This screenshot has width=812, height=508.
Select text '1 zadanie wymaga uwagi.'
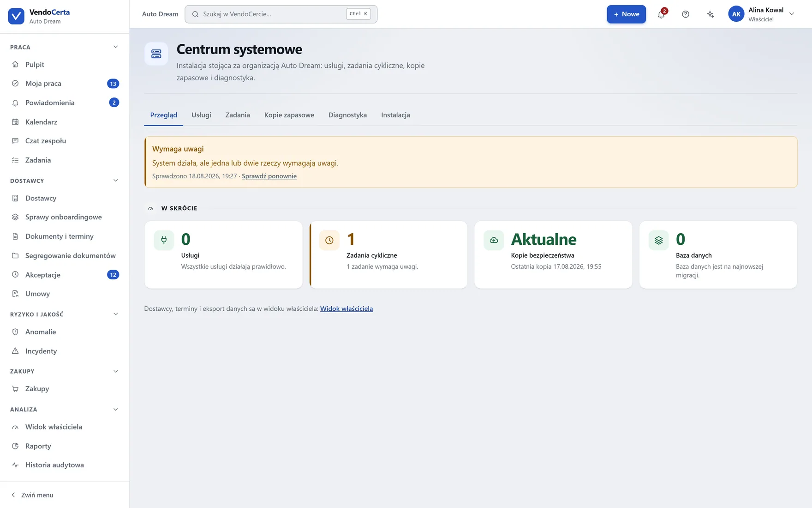[x=382, y=266]
